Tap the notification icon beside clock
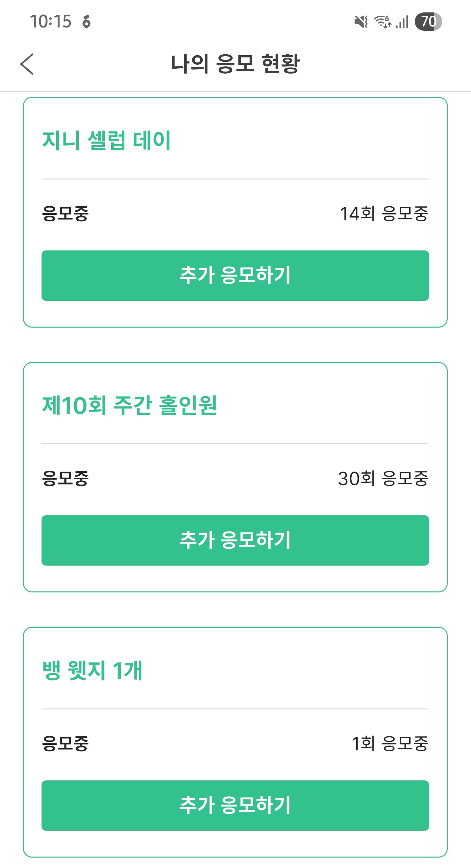 coord(87,22)
